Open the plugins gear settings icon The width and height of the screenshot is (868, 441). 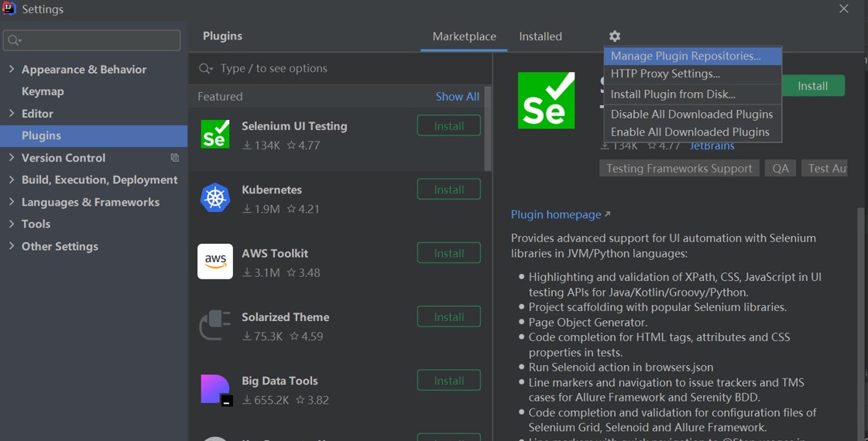click(x=615, y=36)
